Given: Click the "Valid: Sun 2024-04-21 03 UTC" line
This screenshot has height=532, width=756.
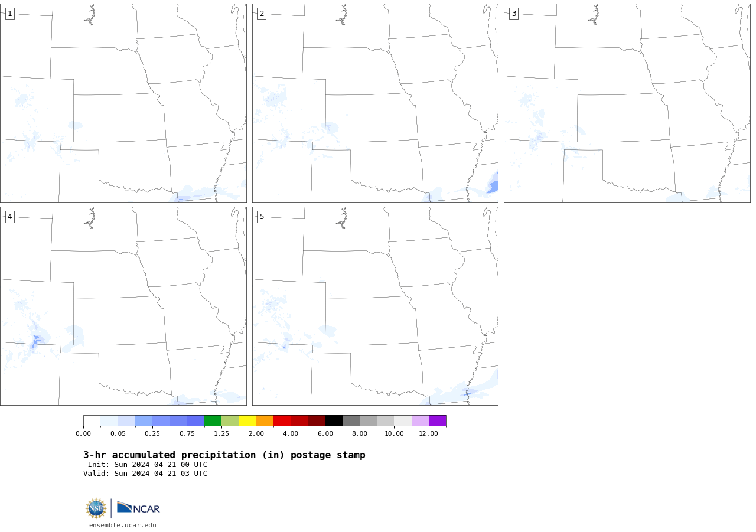Looking at the screenshot, I should point(145,474).
